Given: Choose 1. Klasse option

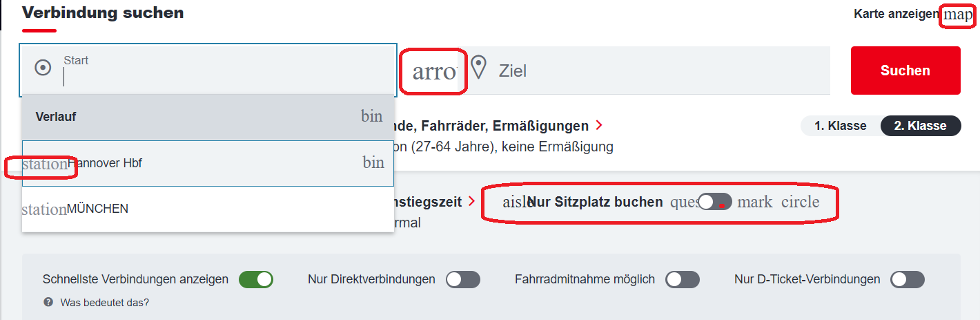Looking at the screenshot, I should [841, 126].
